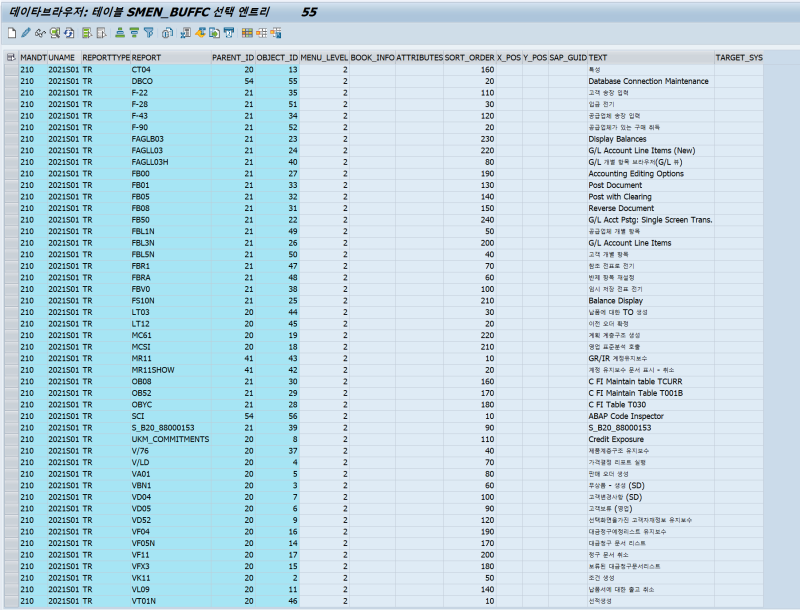Click the 'Accounting Editing Options' cell

tap(651, 173)
